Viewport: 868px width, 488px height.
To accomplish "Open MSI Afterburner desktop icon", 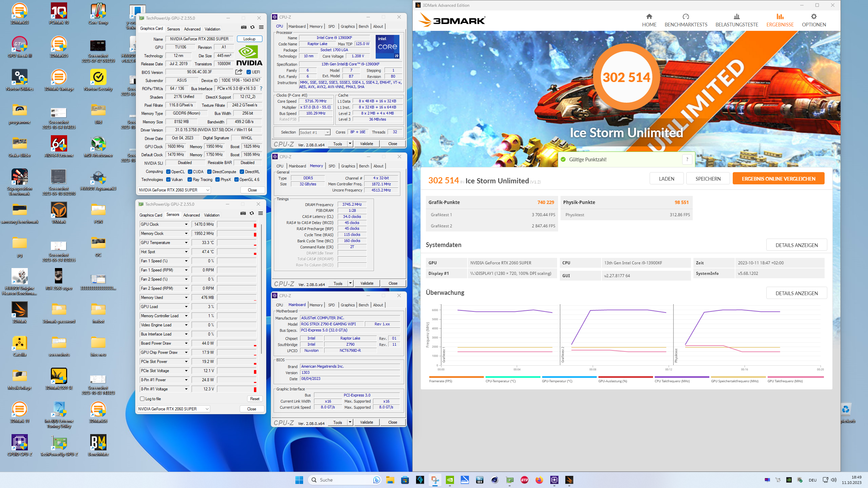I will [x=98, y=147].
